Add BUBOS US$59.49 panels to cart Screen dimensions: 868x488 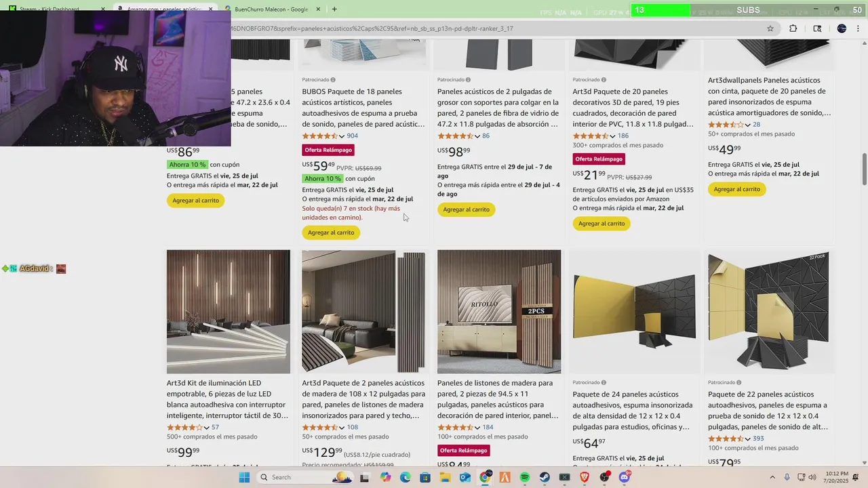pos(331,232)
